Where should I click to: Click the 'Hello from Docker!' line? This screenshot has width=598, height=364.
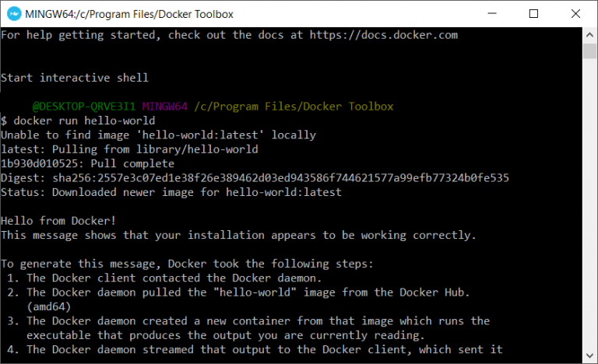(x=58, y=221)
